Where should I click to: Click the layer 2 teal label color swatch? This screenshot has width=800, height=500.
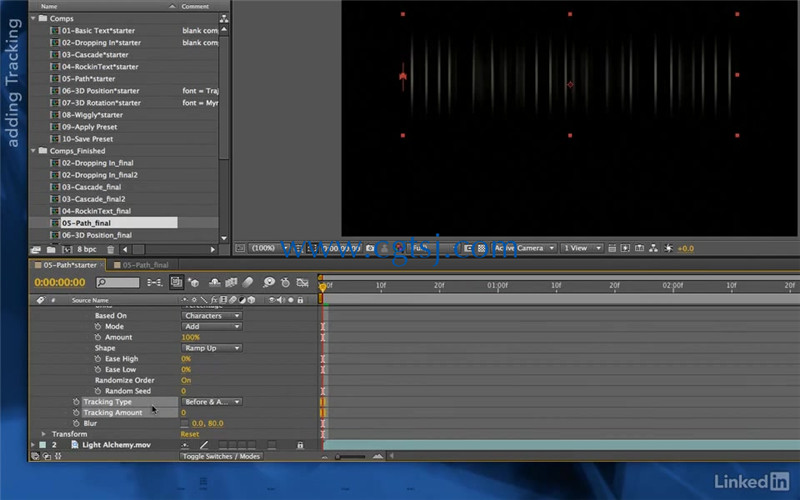43,445
